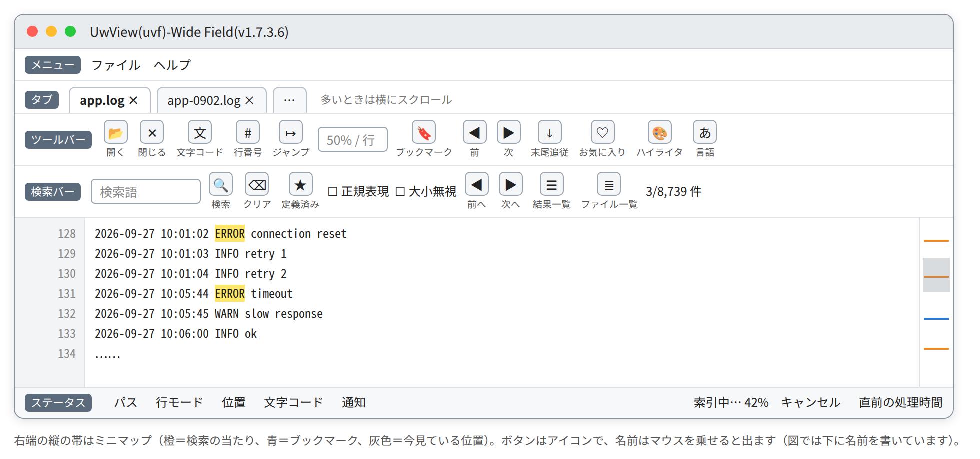
Task: Add a ブックマーク bookmark
Action: coord(423,132)
